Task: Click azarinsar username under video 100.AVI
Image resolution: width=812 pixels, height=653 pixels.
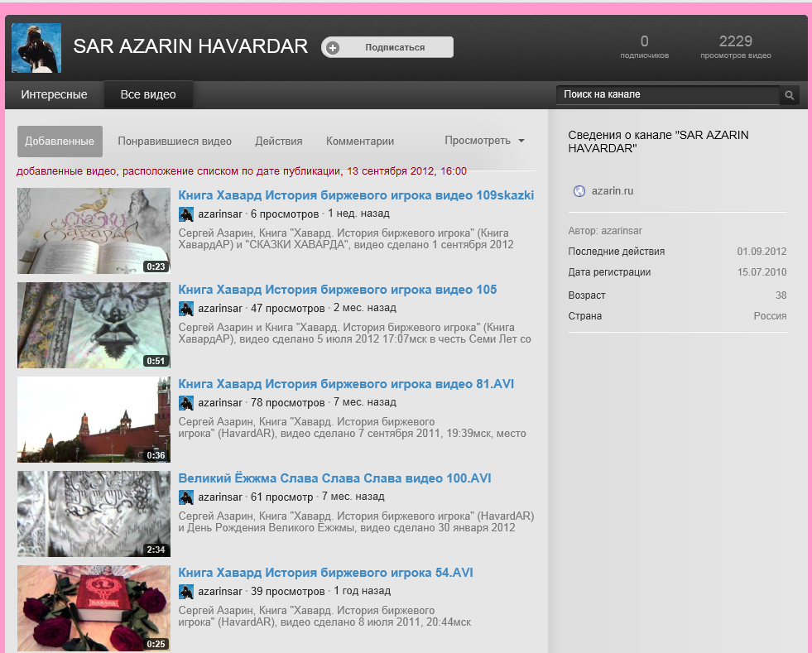Action: 220,497
